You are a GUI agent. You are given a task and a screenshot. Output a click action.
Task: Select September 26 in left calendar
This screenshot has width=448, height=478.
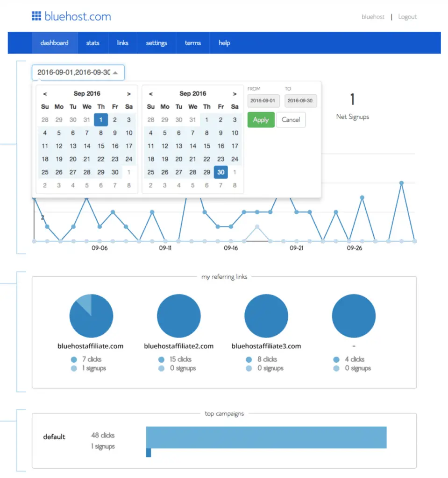pos(59,172)
